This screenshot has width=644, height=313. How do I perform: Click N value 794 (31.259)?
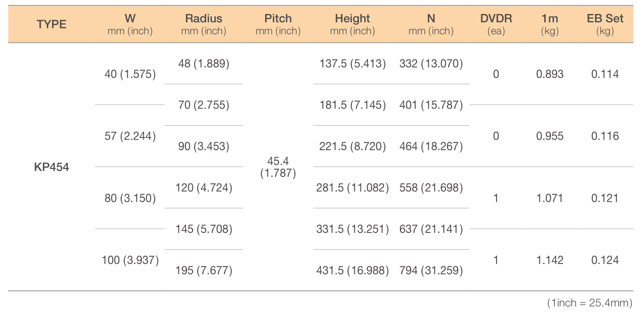[431, 271]
